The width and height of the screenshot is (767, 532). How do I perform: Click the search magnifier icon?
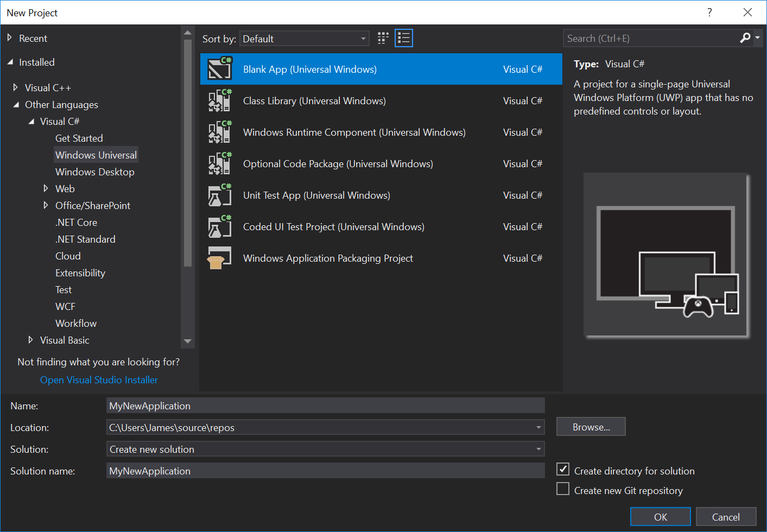745,37
